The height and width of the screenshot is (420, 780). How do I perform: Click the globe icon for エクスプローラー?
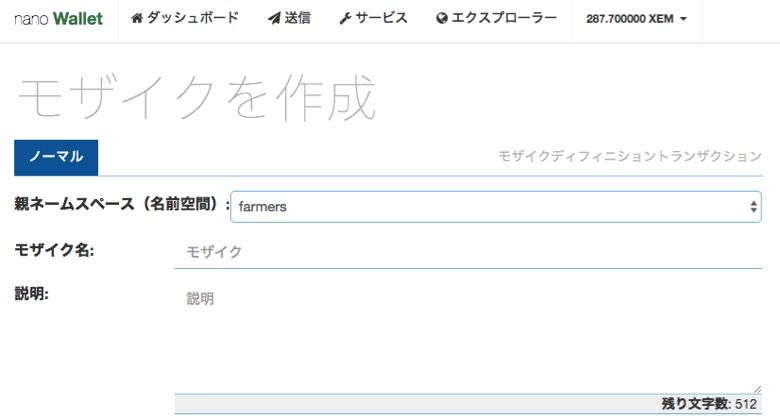click(x=442, y=19)
